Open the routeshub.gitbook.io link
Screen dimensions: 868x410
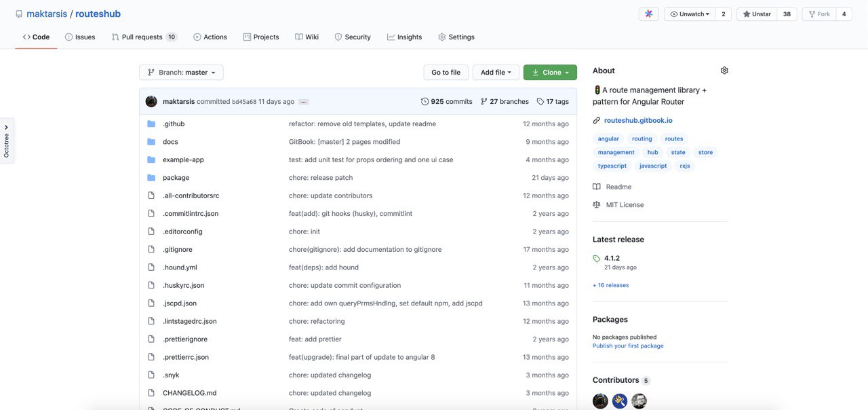pyautogui.click(x=638, y=120)
